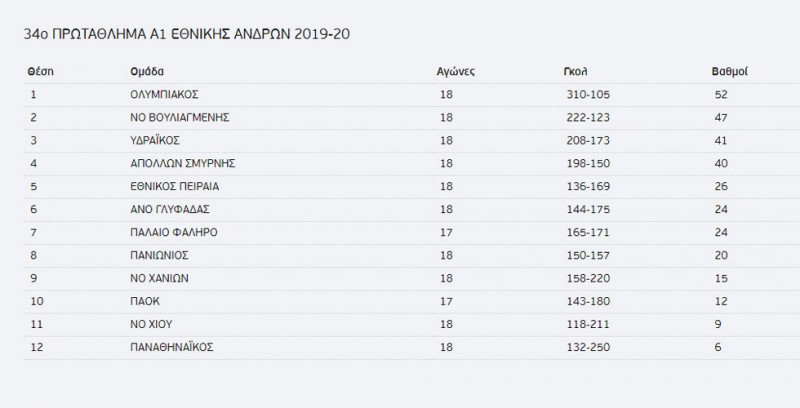Click the Αγώνες column header
800x408 pixels.
point(456,72)
